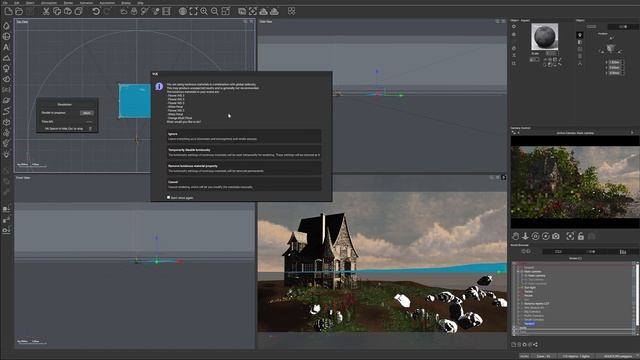Select the rock tool in left toolbar
Viewport: 640px width, 360px height.
6,79
